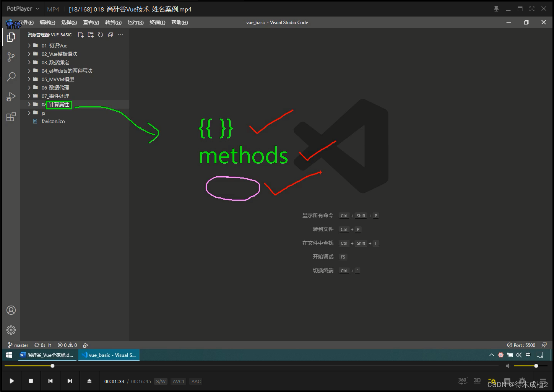Image resolution: width=554 pixels, height=392 pixels.
Task: Click the feedback icon in status bar
Action: click(x=544, y=345)
